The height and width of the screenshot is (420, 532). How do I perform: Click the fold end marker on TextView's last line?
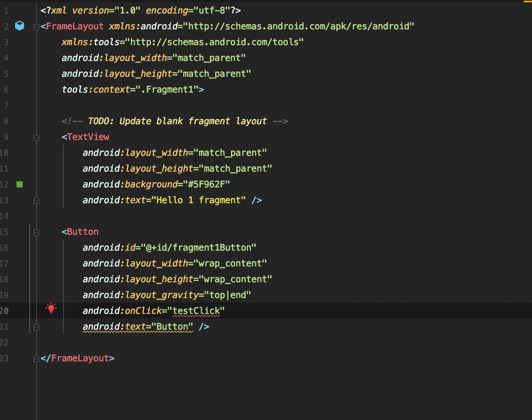point(36,201)
